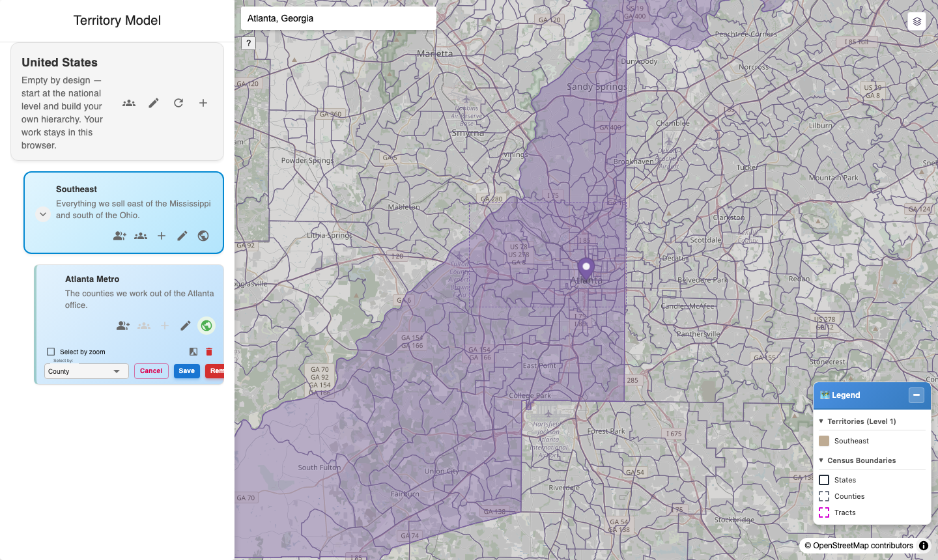Click the groups icon in the Southeast card
This screenshot has width=938, height=560.
141,236
